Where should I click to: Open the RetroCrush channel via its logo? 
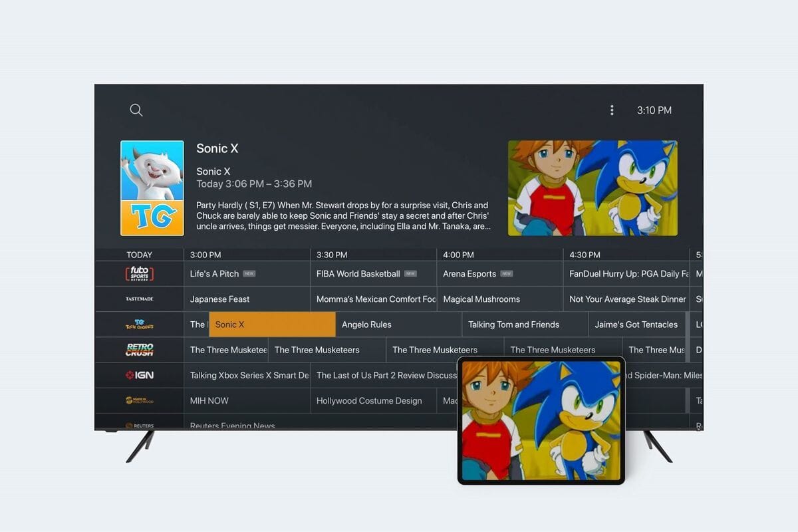tap(139, 349)
